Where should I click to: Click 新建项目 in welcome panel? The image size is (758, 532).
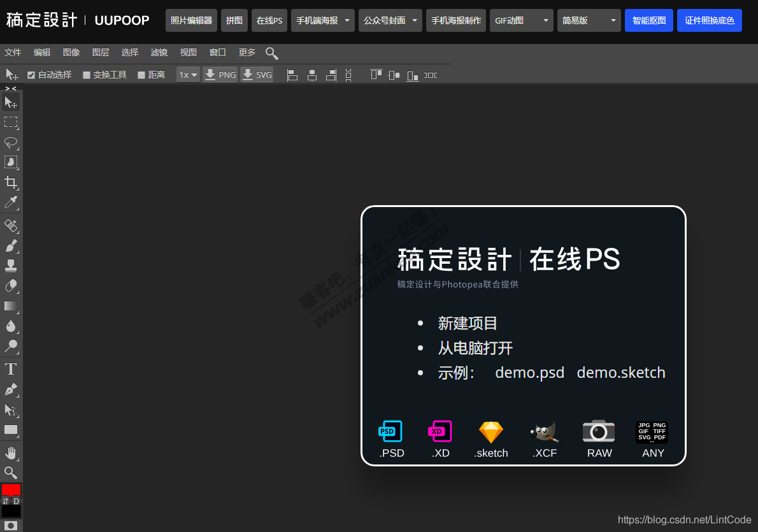pyautogui.click(x=467, y=323)
